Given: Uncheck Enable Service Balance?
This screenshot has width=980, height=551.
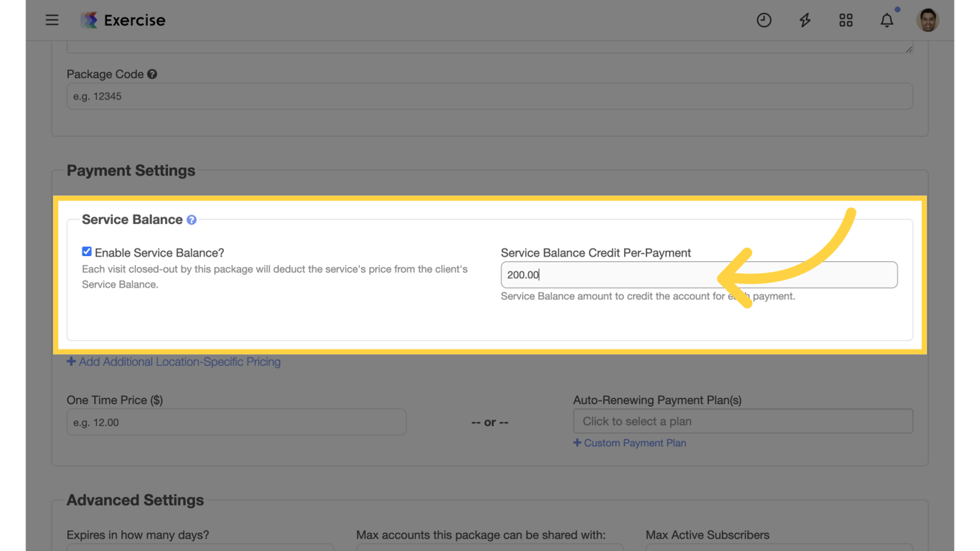Looking at the screenshot, I should point(86,251).
